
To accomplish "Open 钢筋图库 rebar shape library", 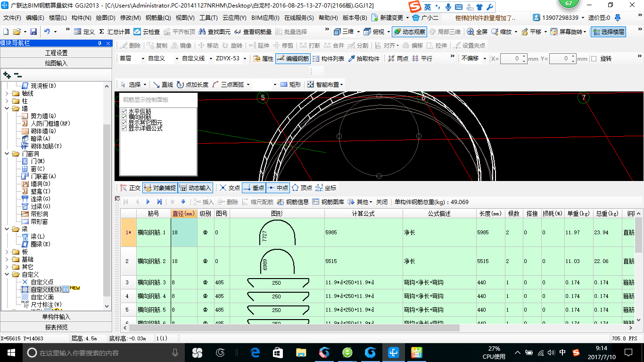I will (328, 202).
